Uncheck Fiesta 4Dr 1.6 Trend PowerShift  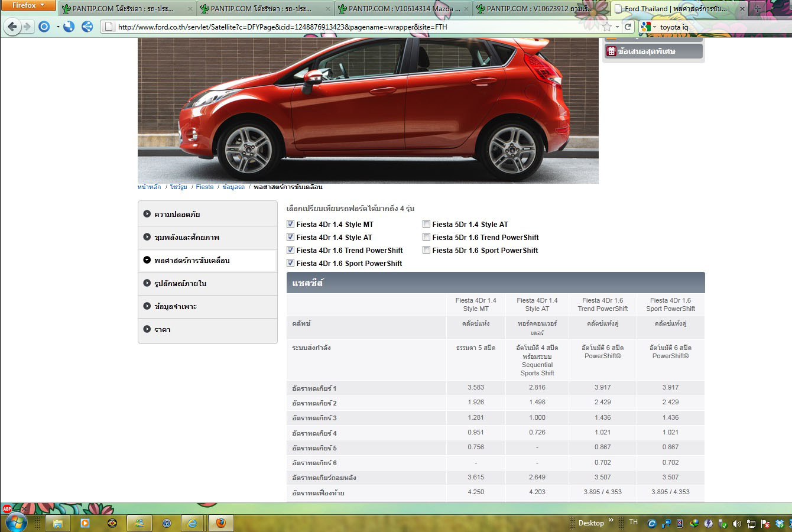coord(290,250)
